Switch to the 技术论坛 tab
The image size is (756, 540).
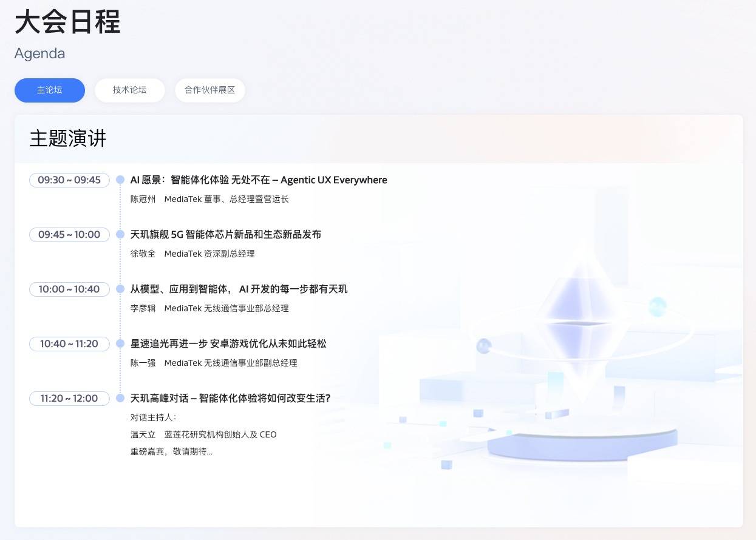(129, 90)
